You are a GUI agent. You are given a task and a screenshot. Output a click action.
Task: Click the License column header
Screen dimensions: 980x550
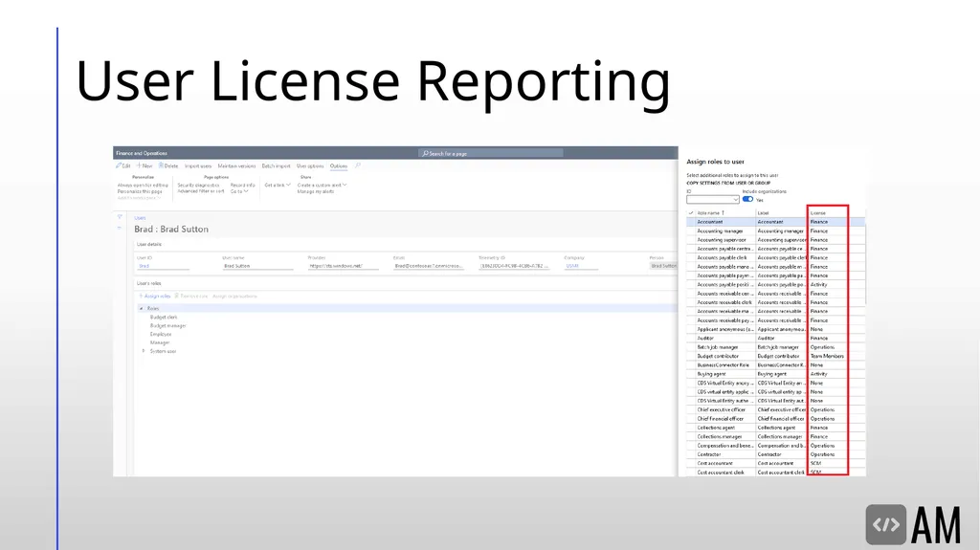(x=818, y=213)
